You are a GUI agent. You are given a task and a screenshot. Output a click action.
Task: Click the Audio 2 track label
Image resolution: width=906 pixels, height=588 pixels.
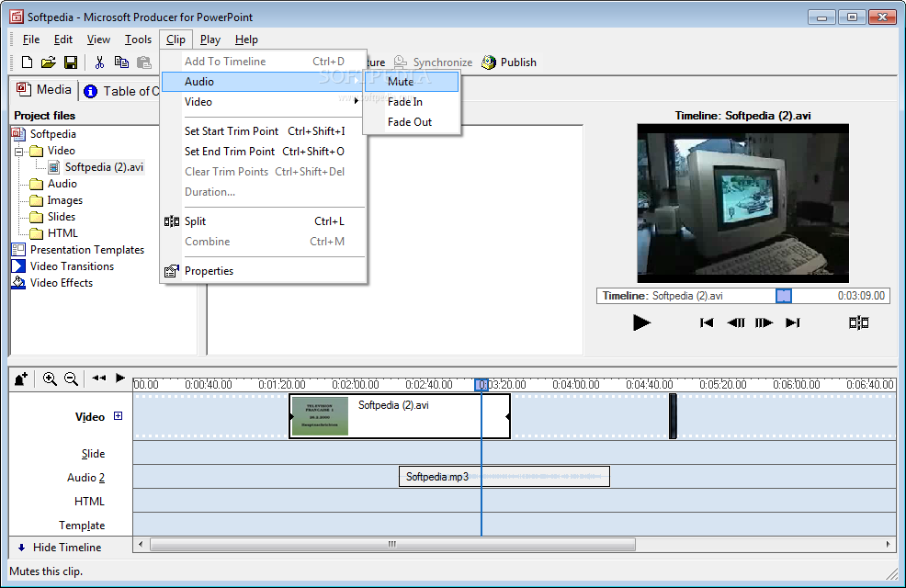pyautogui.click(x=85, y=478)
